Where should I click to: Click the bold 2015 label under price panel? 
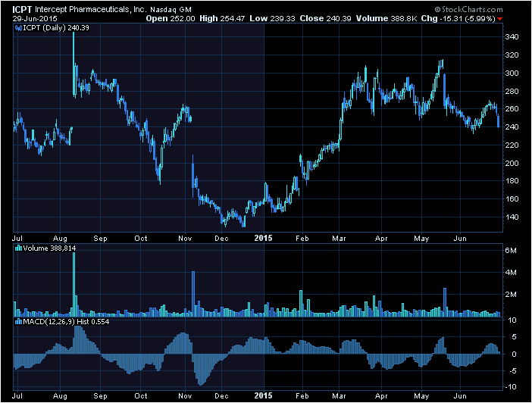(x=263, y=238)
